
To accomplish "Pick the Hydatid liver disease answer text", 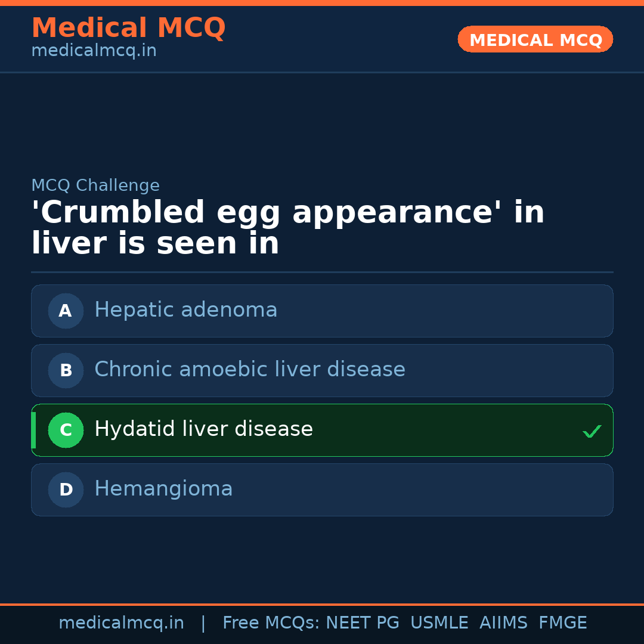I will (x=203, y=429).
